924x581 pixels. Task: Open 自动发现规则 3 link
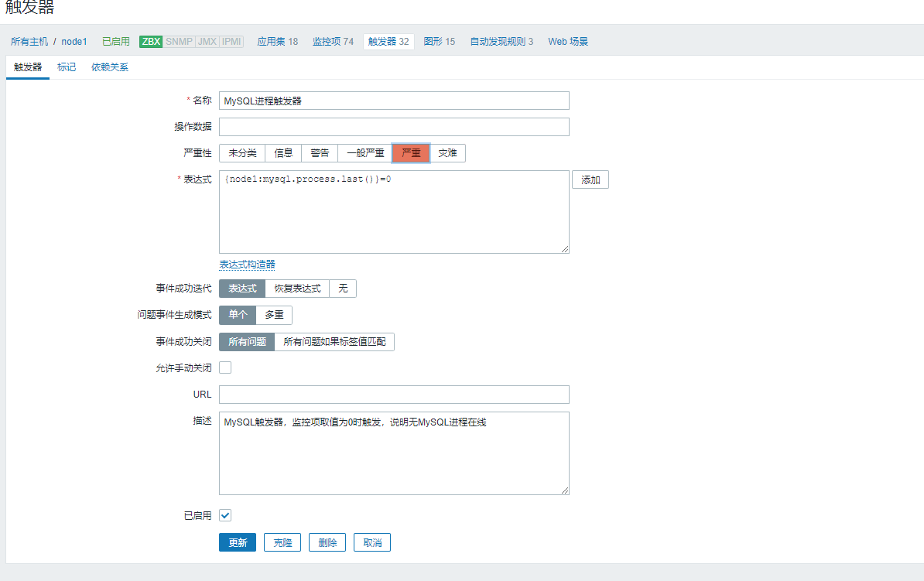tap(501, 41)
